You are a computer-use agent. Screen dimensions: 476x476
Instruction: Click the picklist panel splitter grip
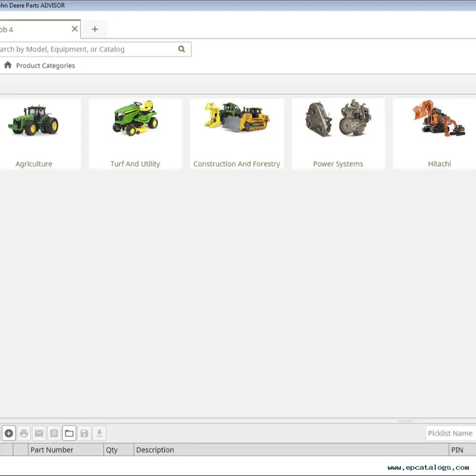tap(405, 421)
